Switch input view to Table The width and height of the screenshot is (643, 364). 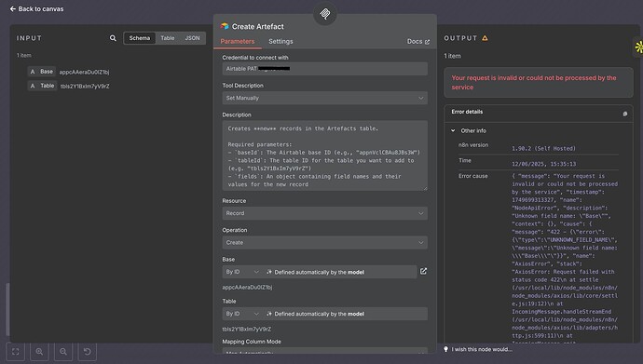168,38
